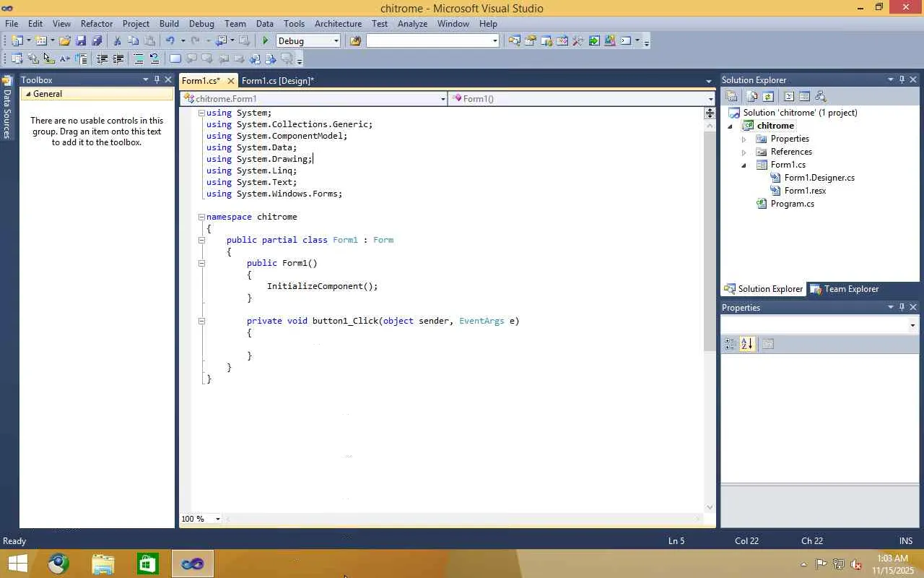Viewport: 924px width, 578px height.
Task: Click View Code icon in Solution Explorer
Action: [789, 96]
